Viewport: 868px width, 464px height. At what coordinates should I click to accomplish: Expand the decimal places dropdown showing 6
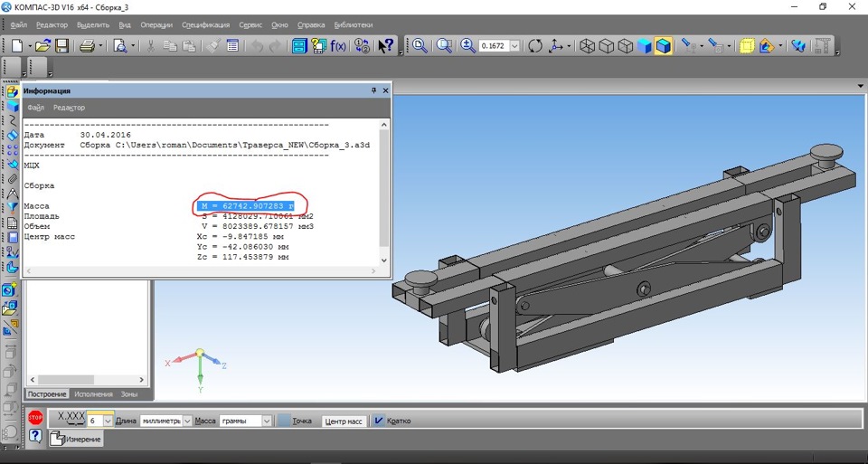pos(108,421)
